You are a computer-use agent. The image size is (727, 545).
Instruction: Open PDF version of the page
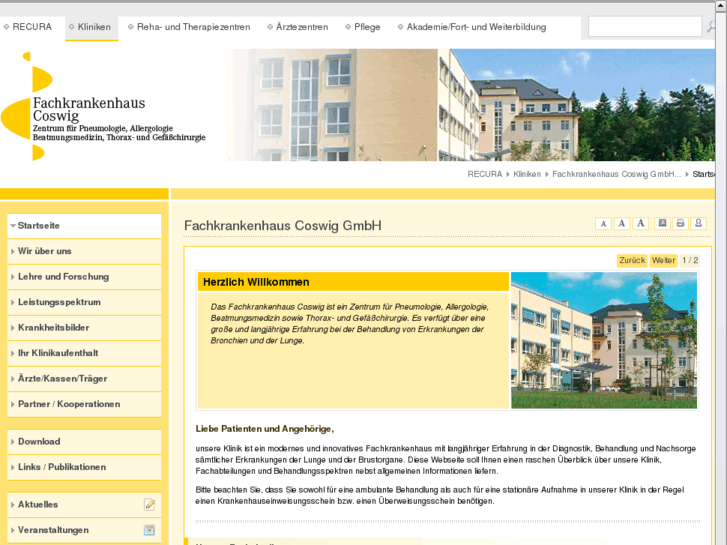[662, 224]
